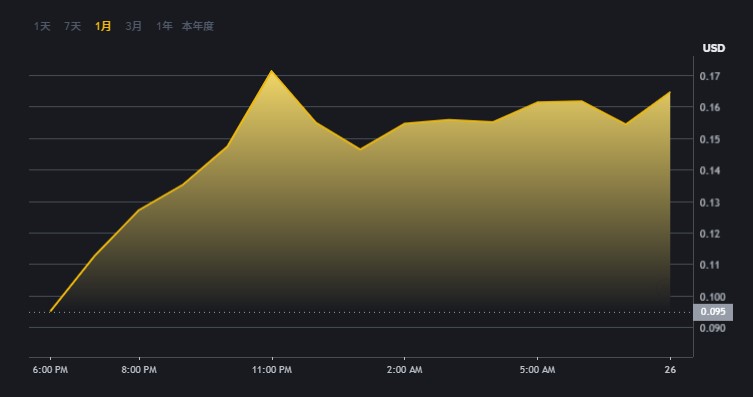The height and width of the screenshot is (397, 753).
Task: Click the USD currency label
Action: point(714,48)
